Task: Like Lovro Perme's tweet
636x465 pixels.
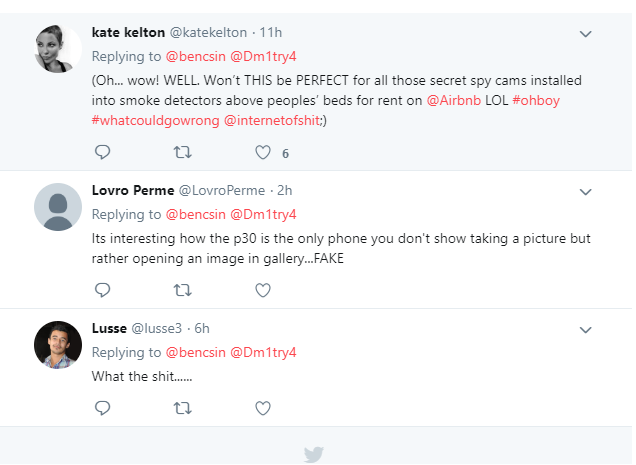Action: [x=263, y=291]
